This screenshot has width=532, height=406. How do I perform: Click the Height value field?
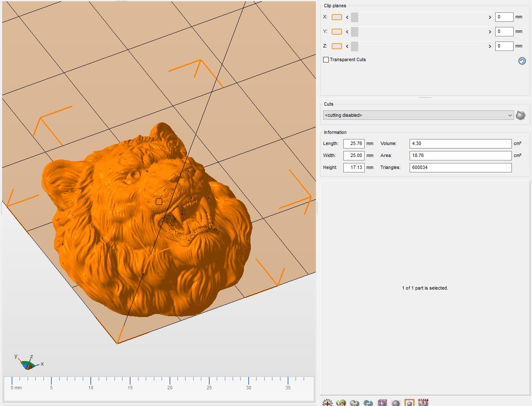tap(354, 168)
